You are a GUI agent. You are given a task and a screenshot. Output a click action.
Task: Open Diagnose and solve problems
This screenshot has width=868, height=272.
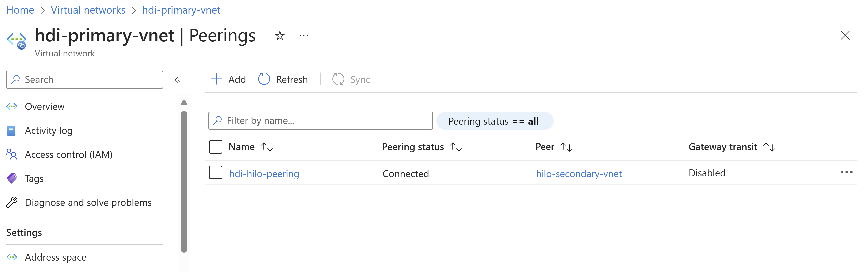point(88,202)
